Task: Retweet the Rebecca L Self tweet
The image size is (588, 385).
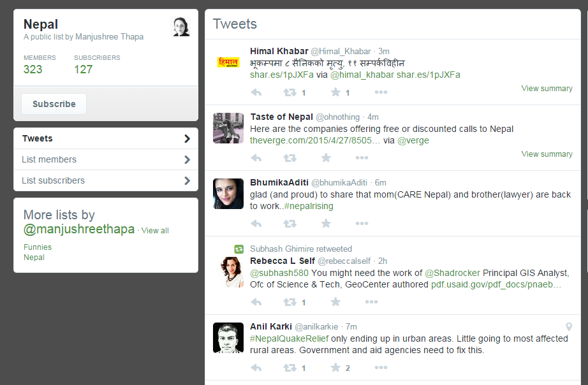Action: tap(290, 301)
